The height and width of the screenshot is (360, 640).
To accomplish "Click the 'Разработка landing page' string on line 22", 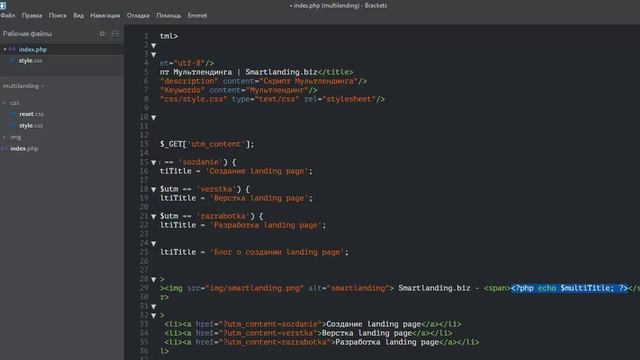I will click(x=266, y=225).
